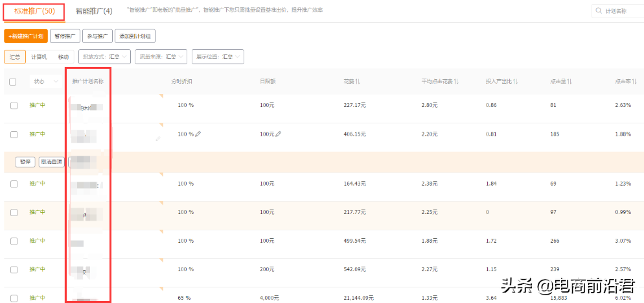Click the 406.15元 spend cell

(x=354, y=134)
